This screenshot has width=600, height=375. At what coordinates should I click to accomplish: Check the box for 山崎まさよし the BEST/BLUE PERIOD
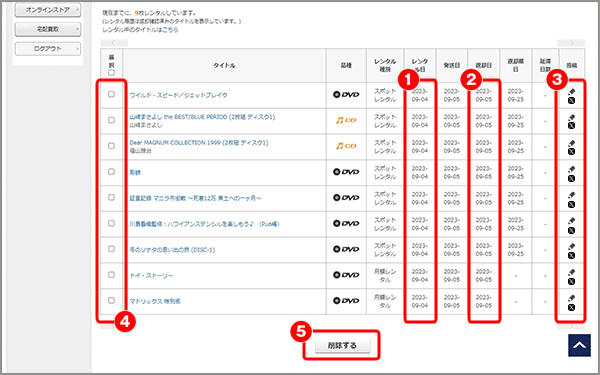[x=111, y=120]
